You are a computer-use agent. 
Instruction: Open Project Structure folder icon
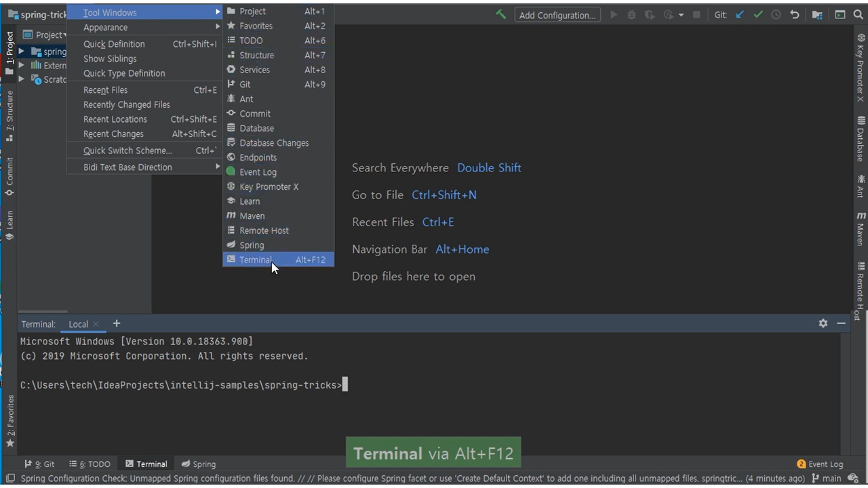[817, 14]
